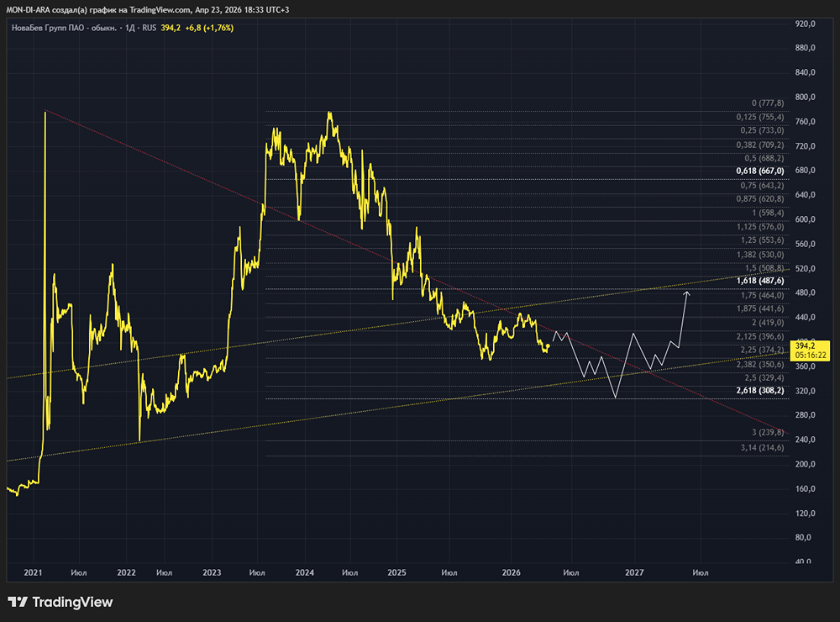Click the 'RUS' exchange label in the legend
Screen dimensions: 840x622
150,28
